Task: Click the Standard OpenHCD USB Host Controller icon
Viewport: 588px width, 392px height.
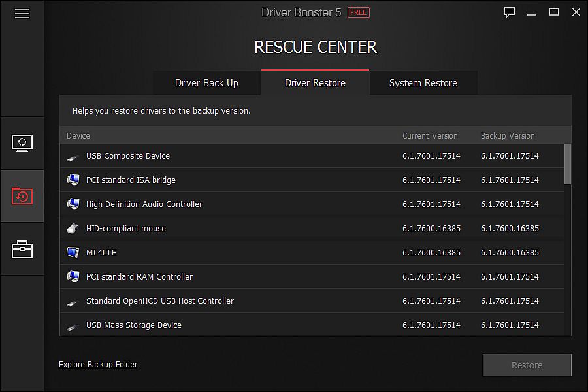Action: point(73,302)
